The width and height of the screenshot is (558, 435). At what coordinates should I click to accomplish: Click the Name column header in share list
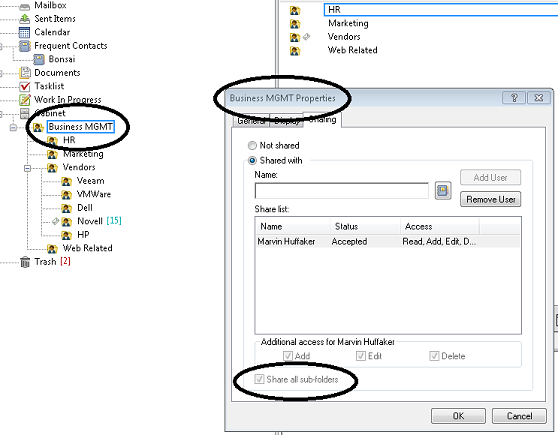293,226
